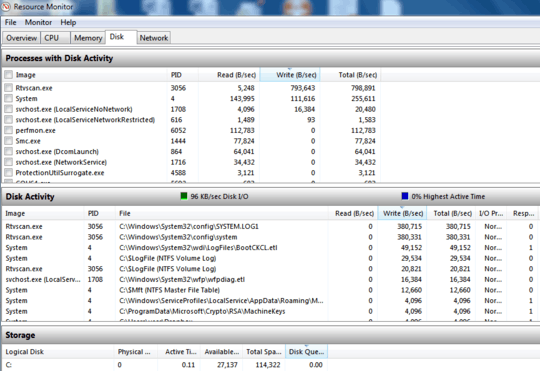The width and height of the screenshot is (540, 371).
Task: Sort processes by Total (B/sec) column
Action: (x=350, y=75)
